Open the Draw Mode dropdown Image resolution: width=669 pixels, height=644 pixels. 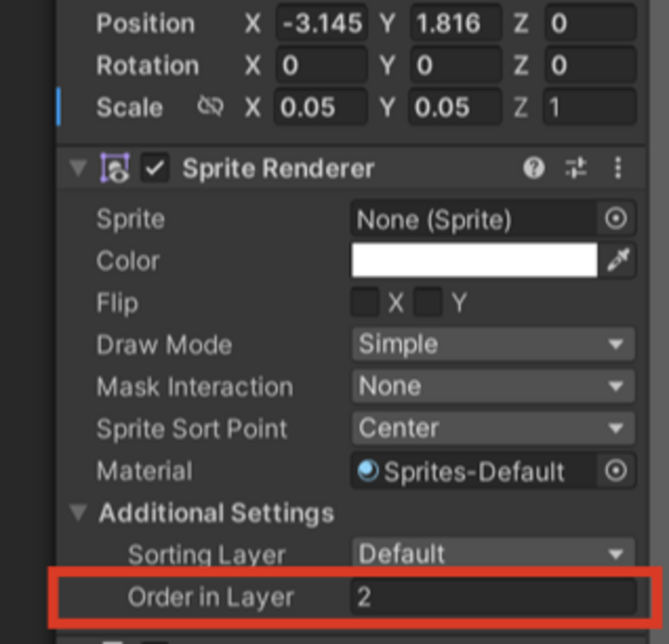click(x=492, y=344)
